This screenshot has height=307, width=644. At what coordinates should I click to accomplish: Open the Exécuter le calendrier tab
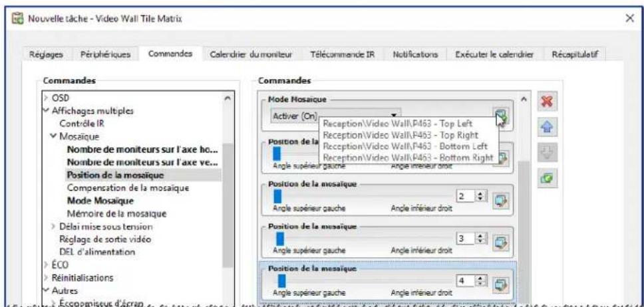click(494, 54)
